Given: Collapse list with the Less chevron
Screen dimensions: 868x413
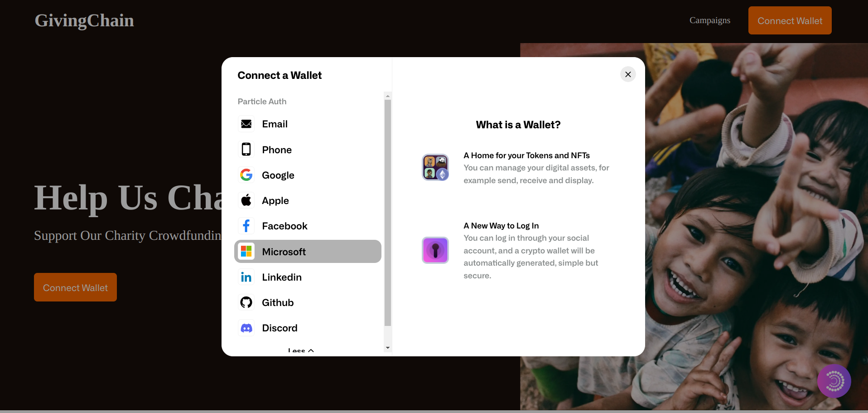Looking at the screenshot, I should coord(301,350).
